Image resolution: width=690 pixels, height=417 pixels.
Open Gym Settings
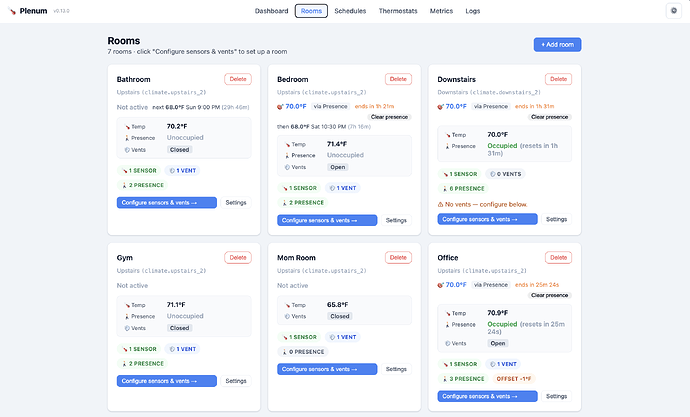(236, 381)
